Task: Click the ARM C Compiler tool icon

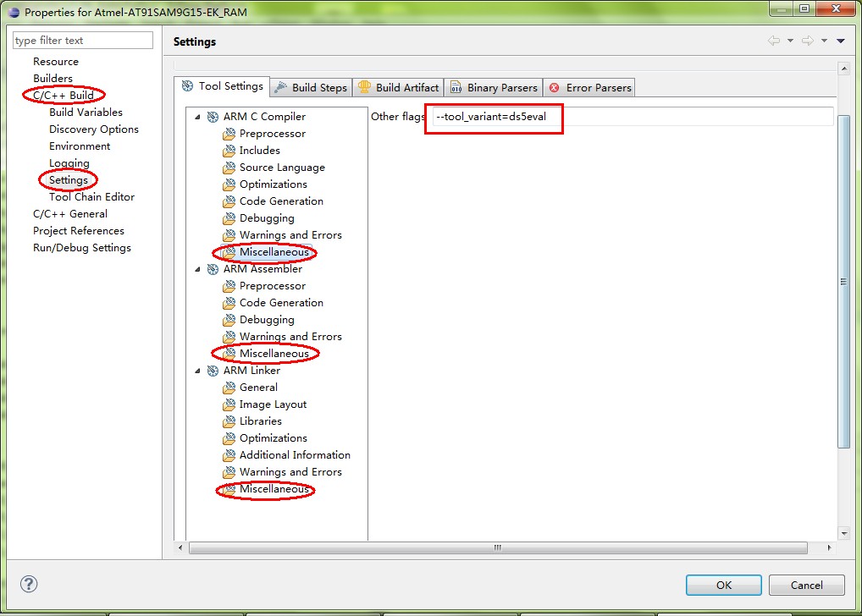Action: 213,117
